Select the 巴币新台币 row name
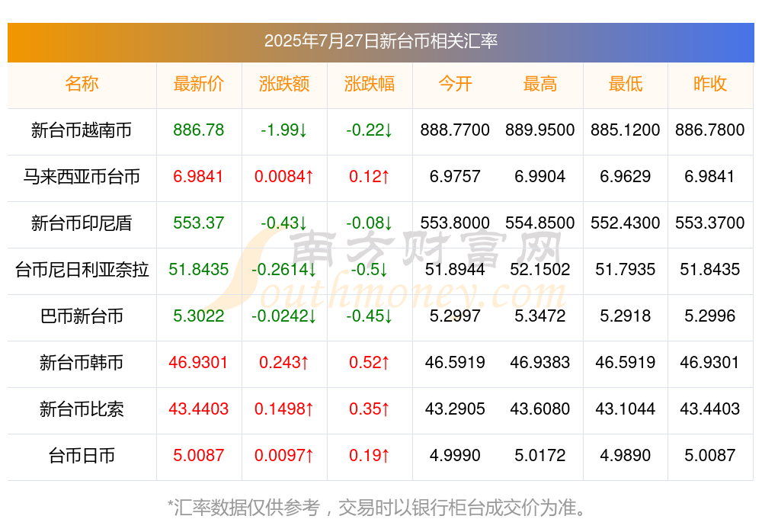The image size is (762, 532). (x=82, y=316)
